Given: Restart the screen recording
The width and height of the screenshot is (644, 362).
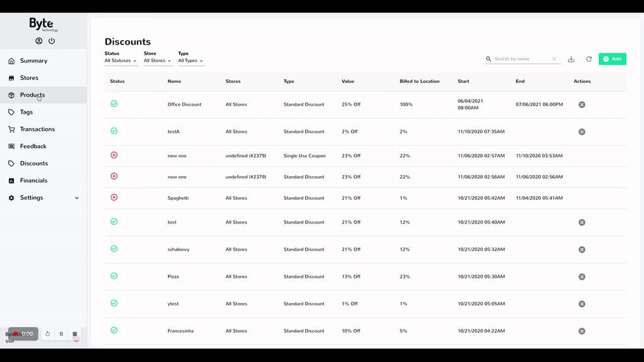Looking at the screenshot, I should (48, 334).
